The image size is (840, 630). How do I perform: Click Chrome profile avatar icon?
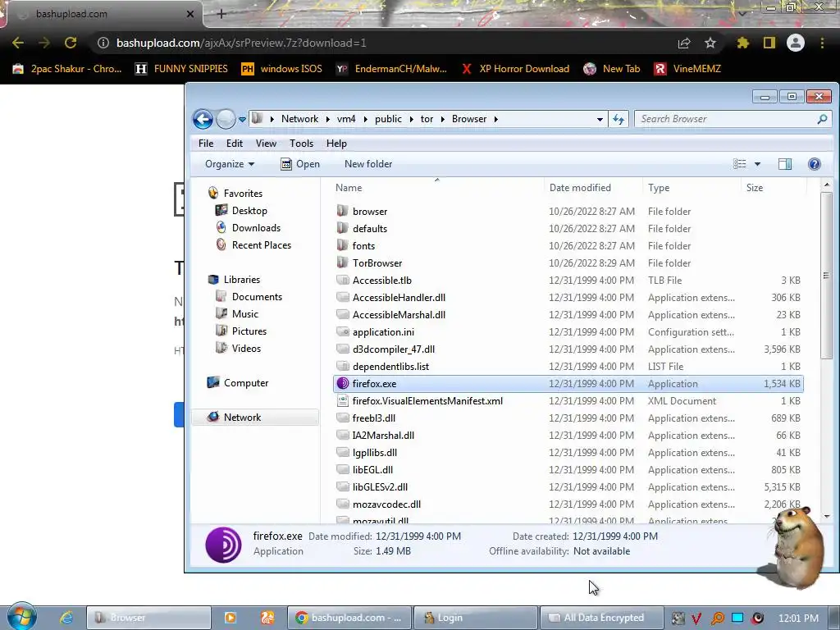coord(796,43)
